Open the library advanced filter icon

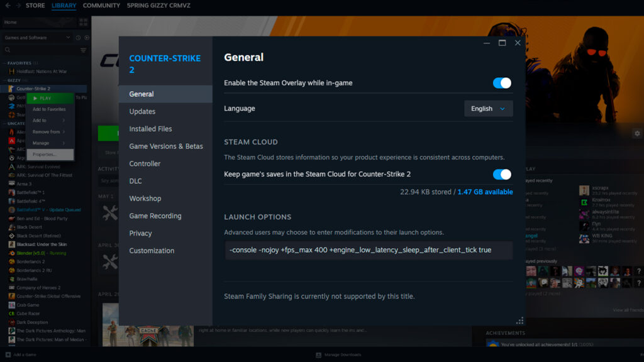(x=84, y=50)
